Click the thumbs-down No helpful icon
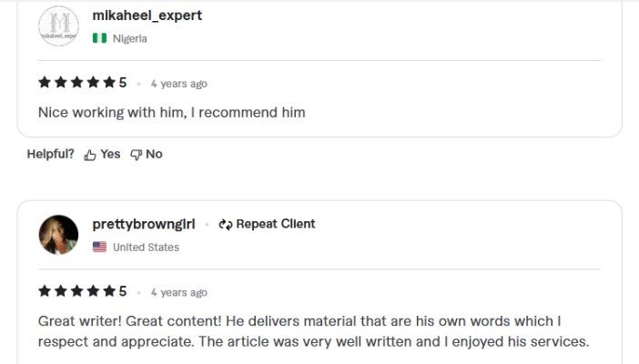 coord(136,155)
